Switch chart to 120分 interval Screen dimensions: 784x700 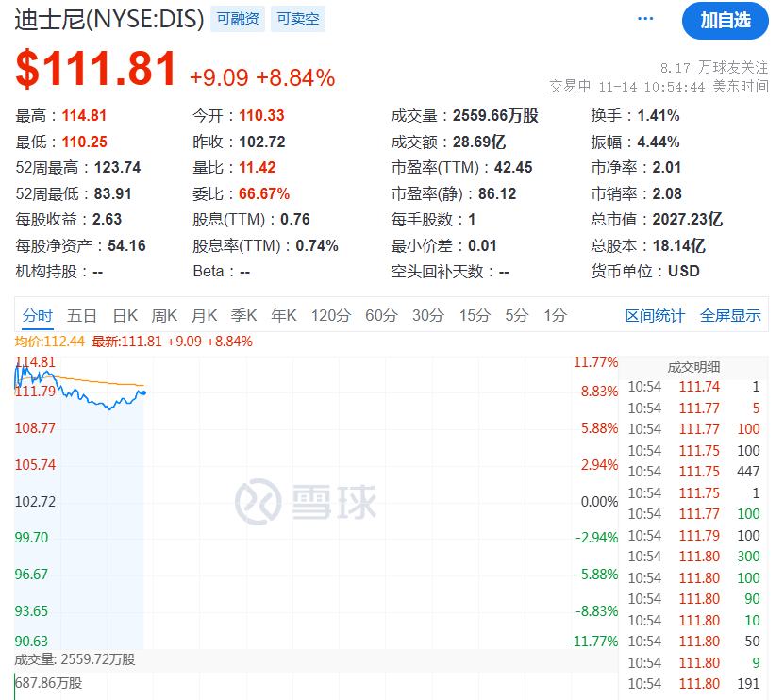(329, 317)
